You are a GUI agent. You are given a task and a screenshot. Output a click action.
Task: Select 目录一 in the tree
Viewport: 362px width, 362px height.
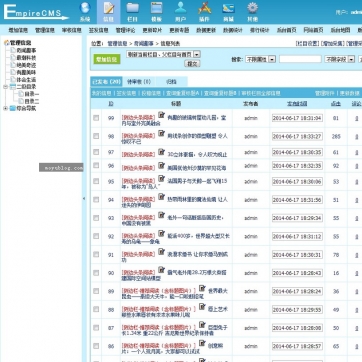click(32, 94)
